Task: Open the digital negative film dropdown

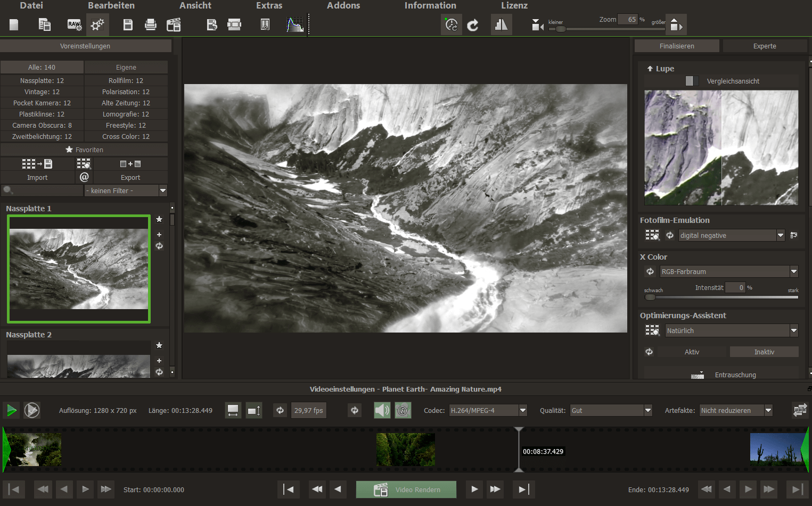Action: (732, 235)
